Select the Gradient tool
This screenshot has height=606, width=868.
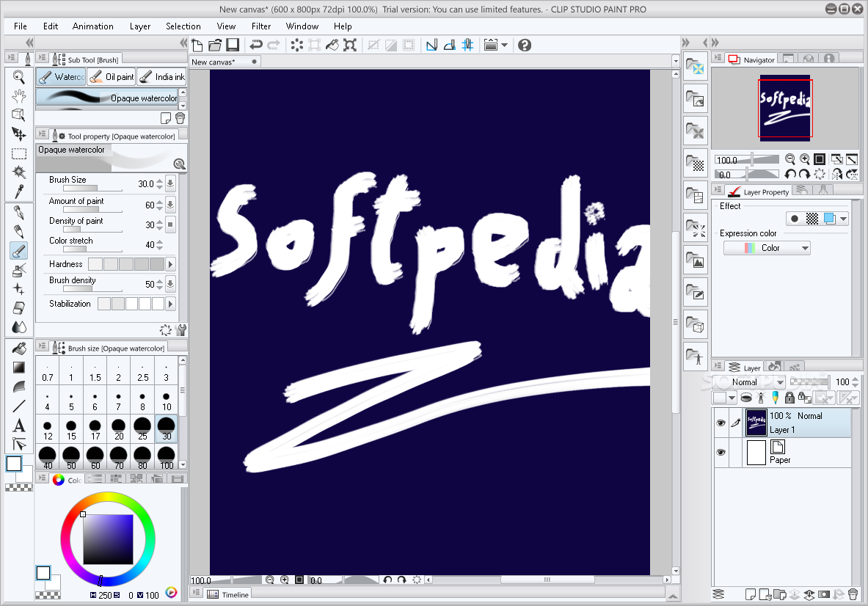point(19,368)
